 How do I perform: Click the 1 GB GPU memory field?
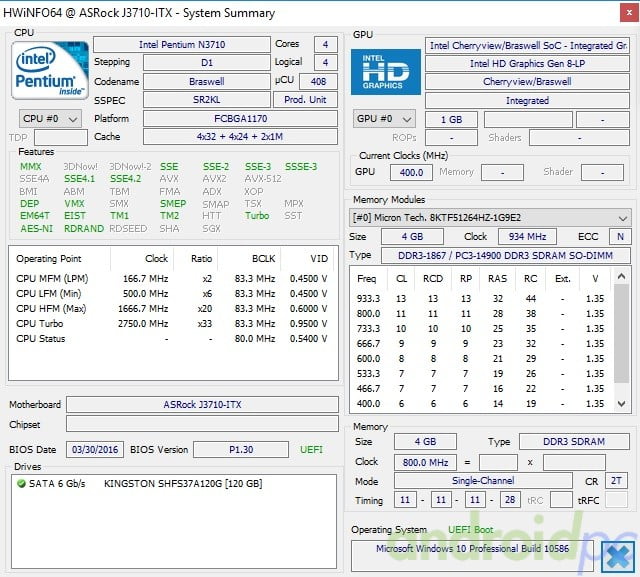click(x=451, y=120)
